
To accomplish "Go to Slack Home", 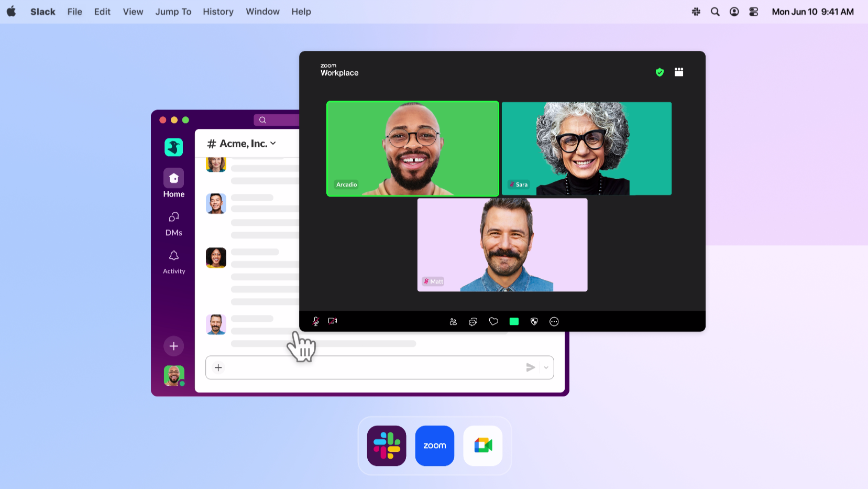I will pyautogui.click(x=174, y=183).
